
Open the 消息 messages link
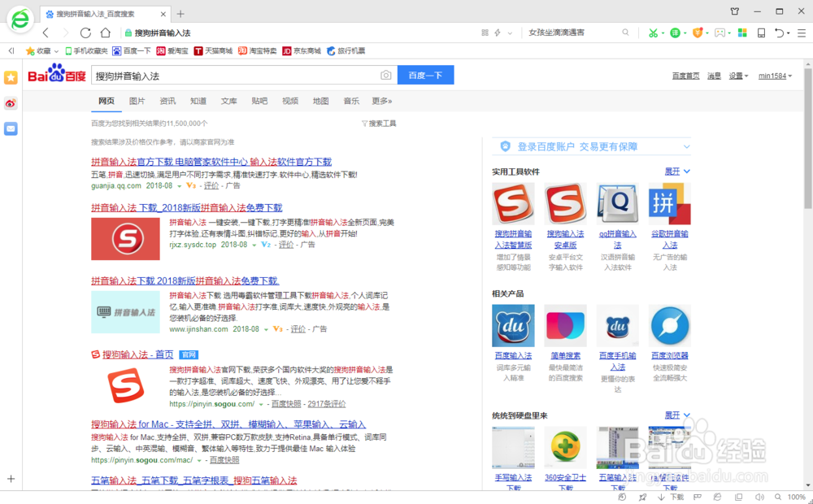714,76
